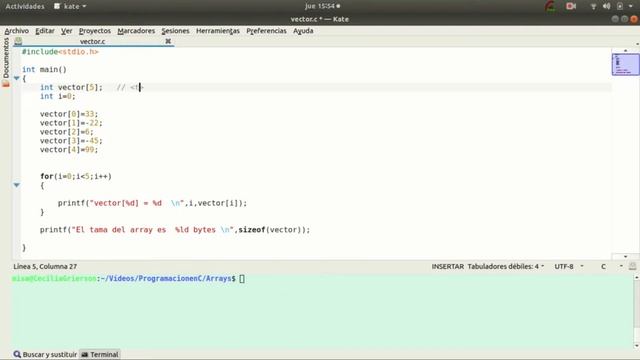This screenshot has height=360, width=640.
Task: Click the red icon below Documentos
Action: 6,84
